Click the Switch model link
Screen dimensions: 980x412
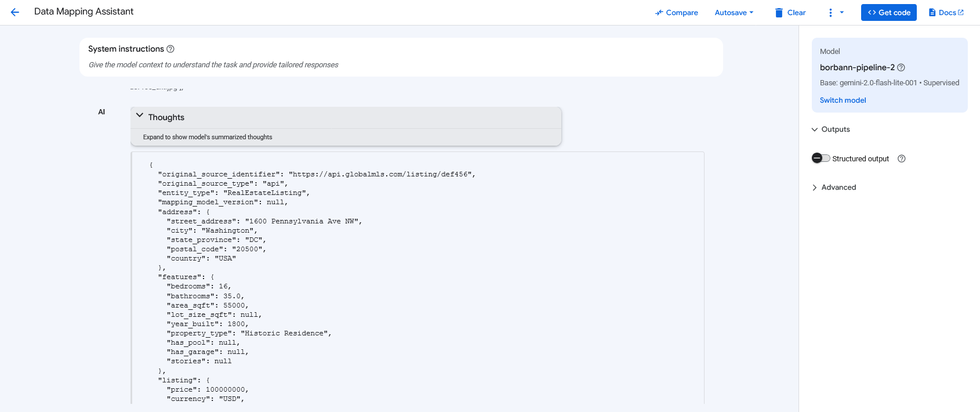[x=843, y=100]
